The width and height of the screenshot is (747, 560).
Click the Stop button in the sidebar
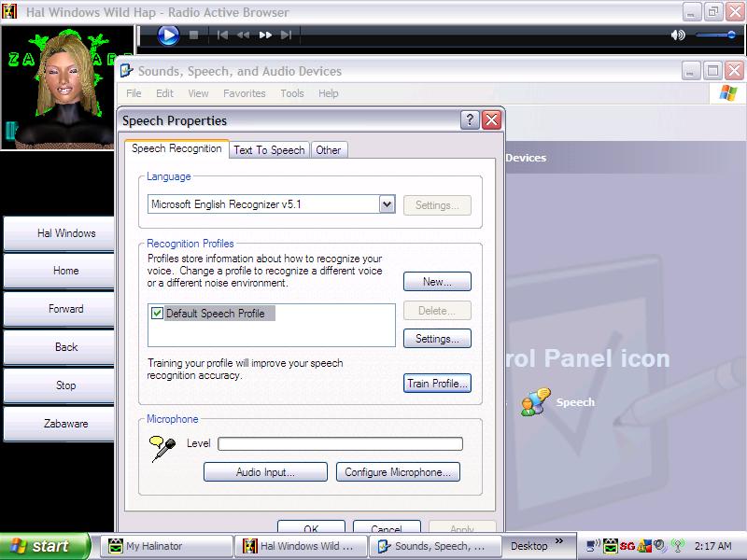click(59, 385)
